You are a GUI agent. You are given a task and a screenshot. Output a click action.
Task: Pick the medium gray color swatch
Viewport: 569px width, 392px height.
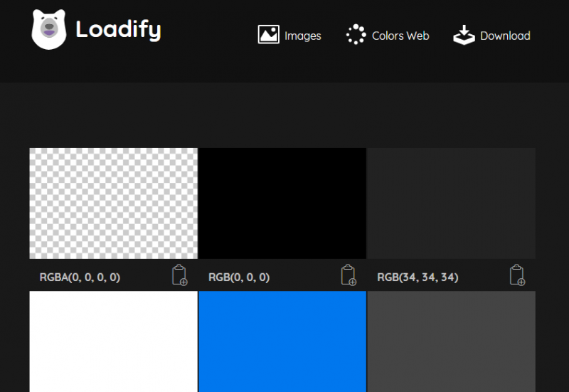451,341
